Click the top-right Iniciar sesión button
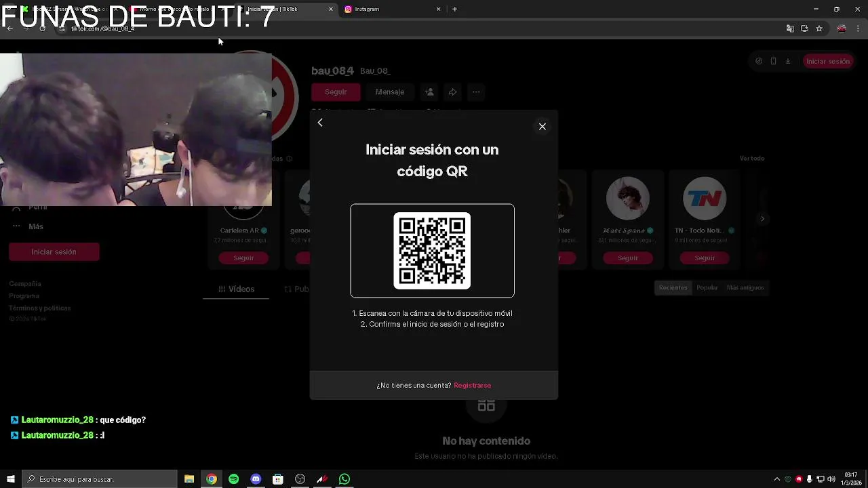Screen dimensions: 868x488 click(827, 61)
